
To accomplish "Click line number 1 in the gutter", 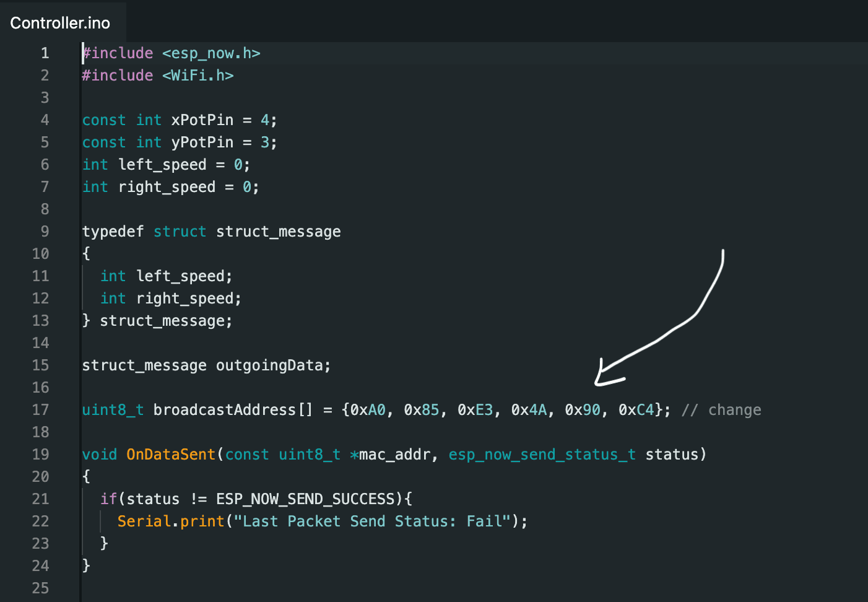I will [x=45, y=53].
